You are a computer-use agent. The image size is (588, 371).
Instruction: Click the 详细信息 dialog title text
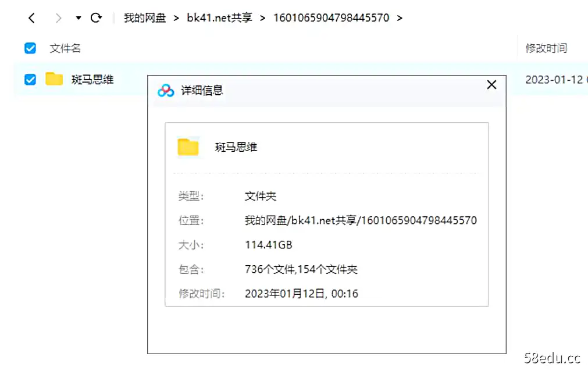tap(202, 90)
